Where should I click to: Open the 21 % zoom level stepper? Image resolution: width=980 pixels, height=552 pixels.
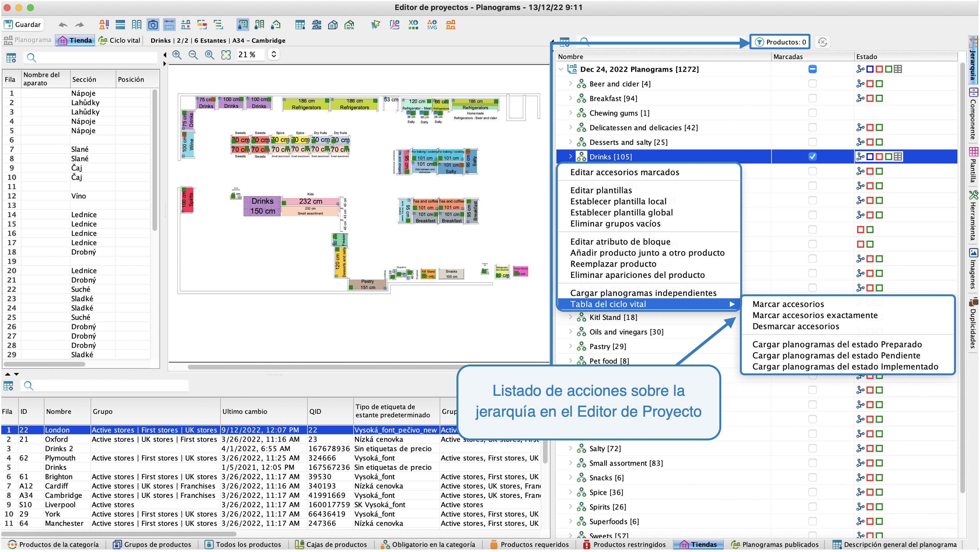coord(274,54)
